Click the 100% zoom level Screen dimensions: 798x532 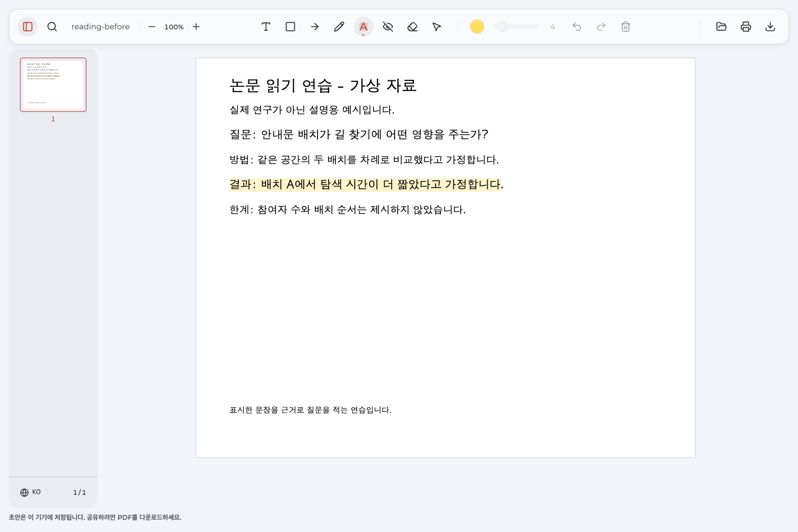click(174, 27)
